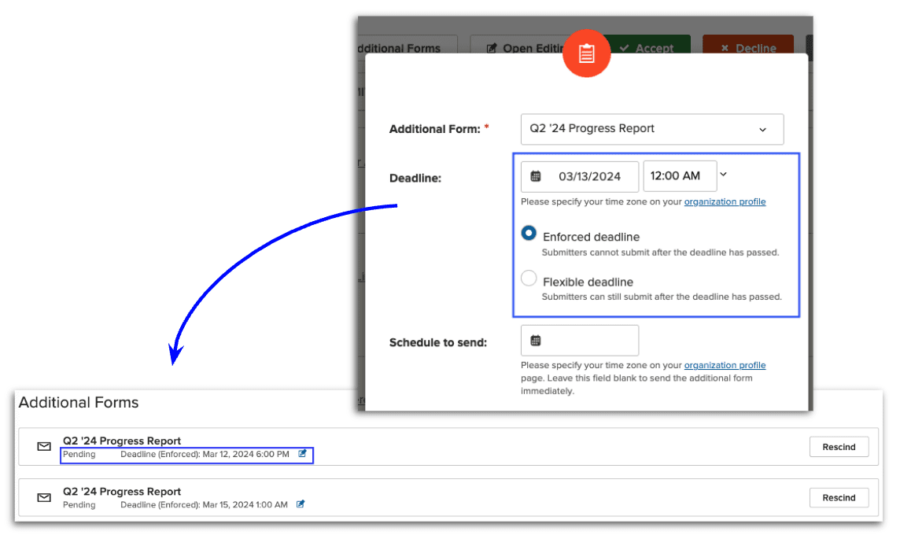
Task: Click 'Additional Forms' section heading
Action: tap(79, 402)
